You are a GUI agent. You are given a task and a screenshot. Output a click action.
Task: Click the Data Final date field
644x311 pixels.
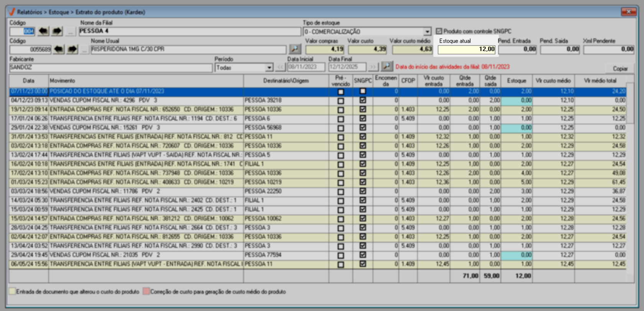[347, 67]
